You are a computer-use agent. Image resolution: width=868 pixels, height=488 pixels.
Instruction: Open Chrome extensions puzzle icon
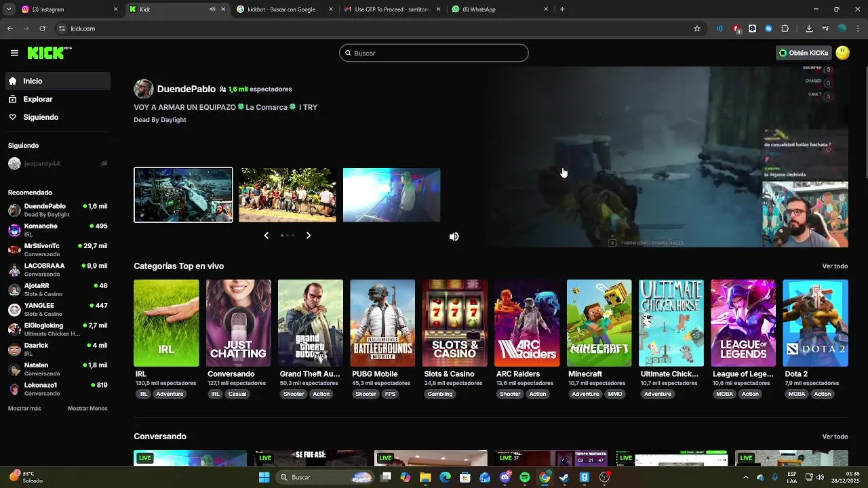point(785,28)
